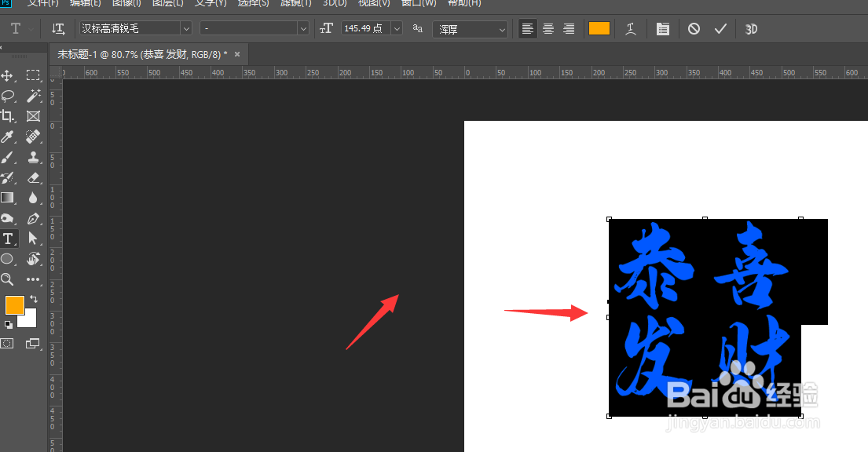Viewport: 868px width, 452px height.
Task: Open the 文件(F) menu
Action: (x=43, y=3)
